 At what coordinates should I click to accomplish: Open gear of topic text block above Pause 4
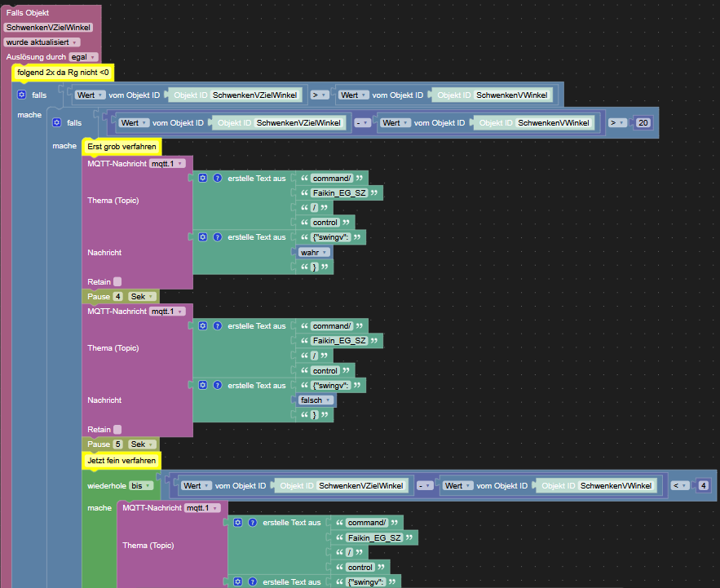pos(203,178)
